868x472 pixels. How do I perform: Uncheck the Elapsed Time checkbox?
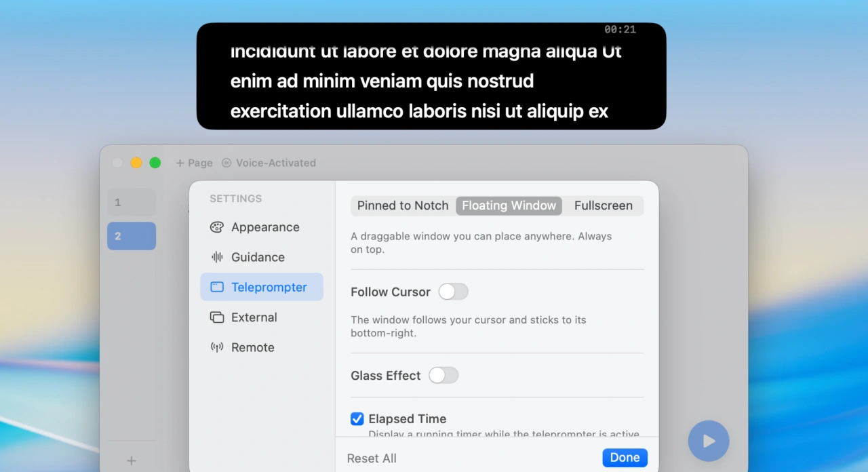click(357, 419)
